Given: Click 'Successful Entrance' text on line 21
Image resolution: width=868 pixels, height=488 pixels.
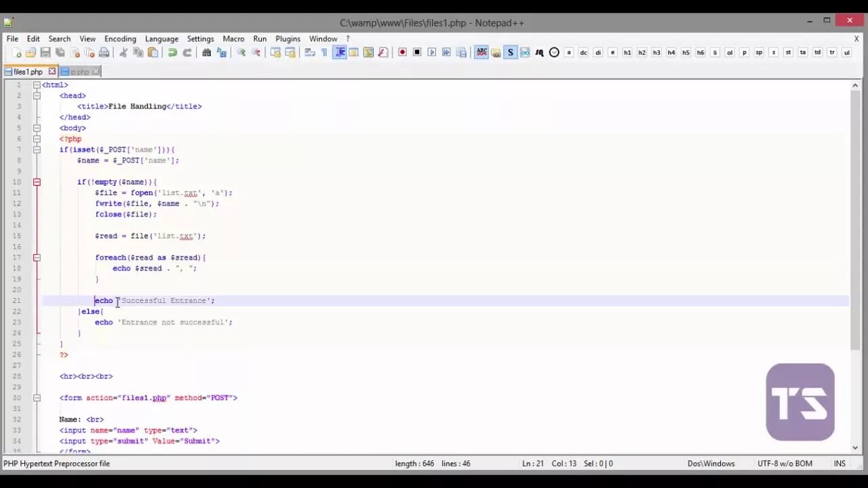Looking at the screenshot, I should 163,300.
